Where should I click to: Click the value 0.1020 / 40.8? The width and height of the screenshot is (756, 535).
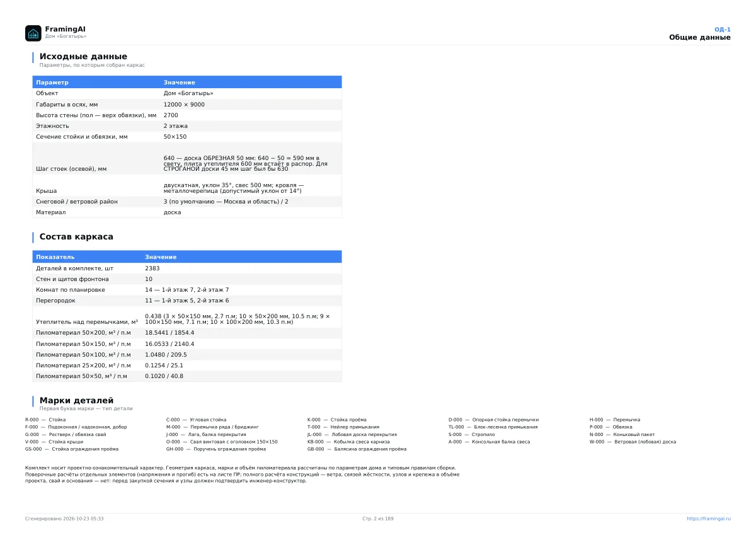point(164,376)
